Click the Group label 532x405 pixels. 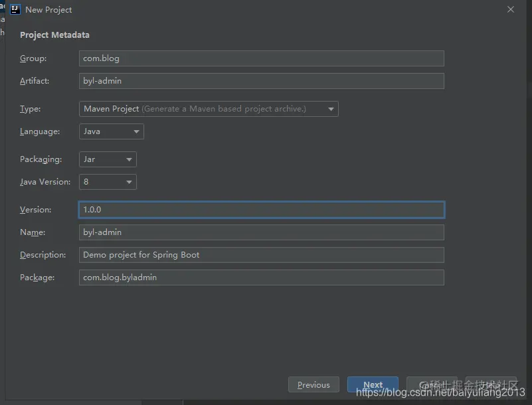click(x=33, y=58)
